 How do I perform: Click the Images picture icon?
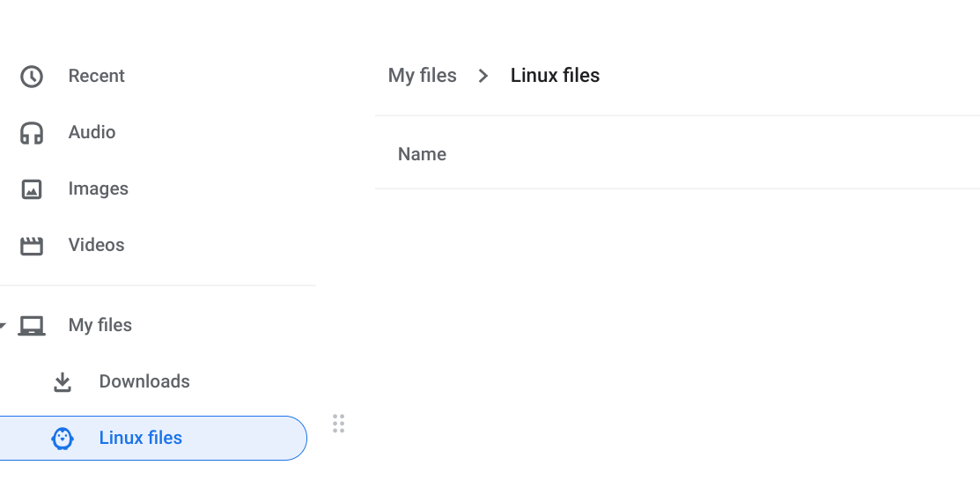(x=32, y=189)
